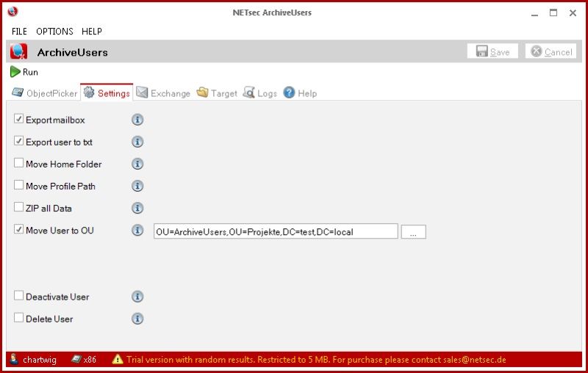
Task: Click the user icon beside chartwig
Action: pyautogui.click(x=14, y=359)
